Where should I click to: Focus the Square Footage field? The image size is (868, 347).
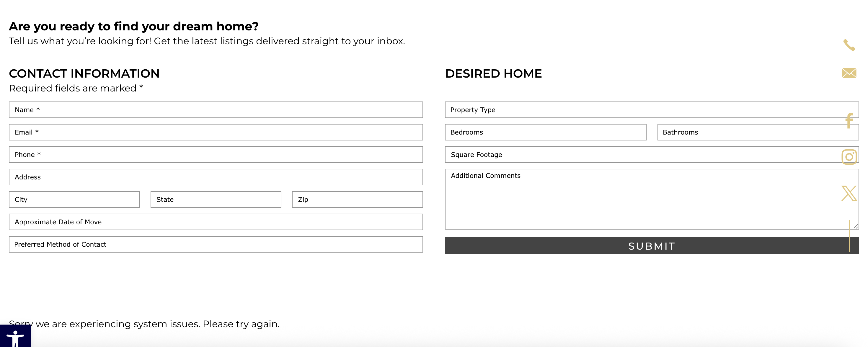tap(640, 155)
